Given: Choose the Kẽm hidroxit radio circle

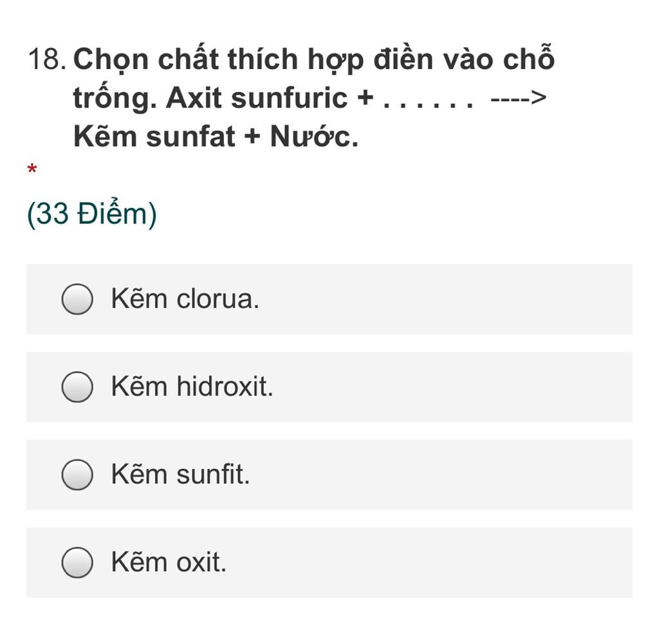Looking at the screenshot, I should coord(77,387).
